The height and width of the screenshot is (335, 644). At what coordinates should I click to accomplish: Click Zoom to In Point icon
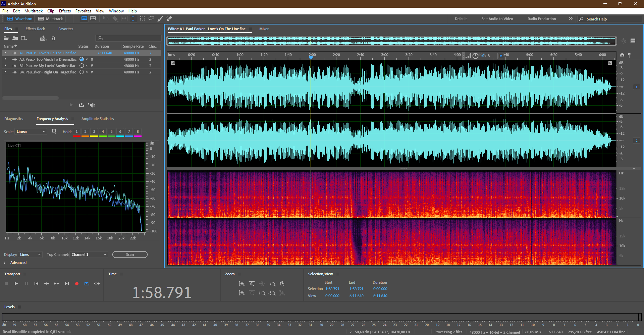tap(262, 293)
